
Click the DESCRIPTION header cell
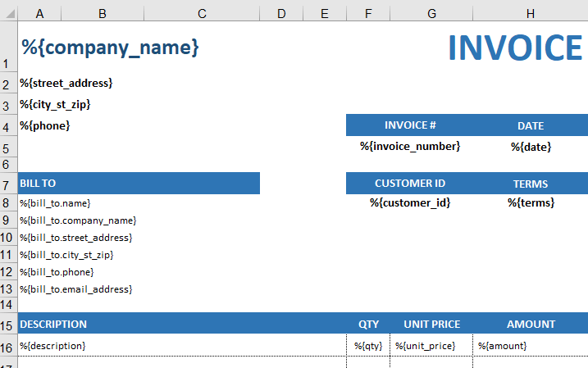coord(182,324)
